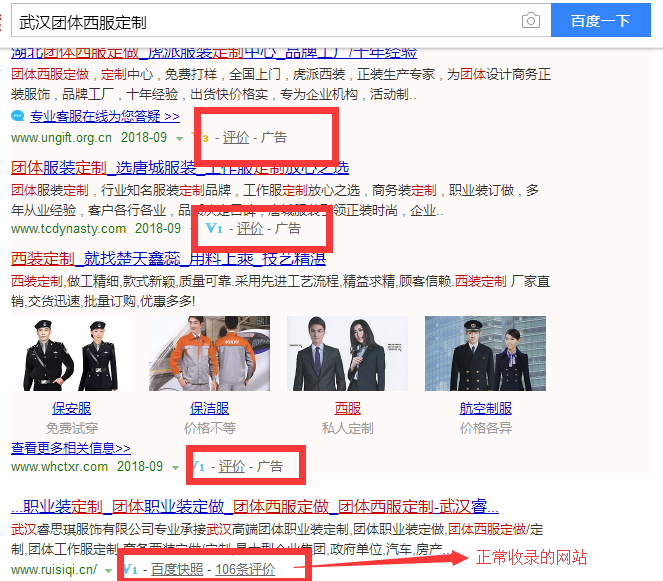Open 评价 link for whctxr.com result
Image resolution: width=663 pixels, height=581 pixels.
point(232,467)
